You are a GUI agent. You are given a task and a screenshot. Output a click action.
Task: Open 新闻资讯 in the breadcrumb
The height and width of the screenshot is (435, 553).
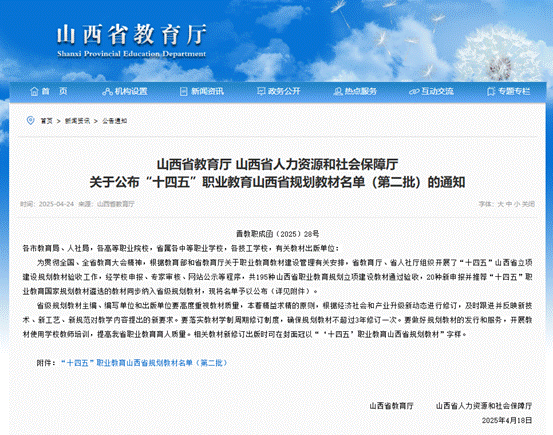[77, 121]
